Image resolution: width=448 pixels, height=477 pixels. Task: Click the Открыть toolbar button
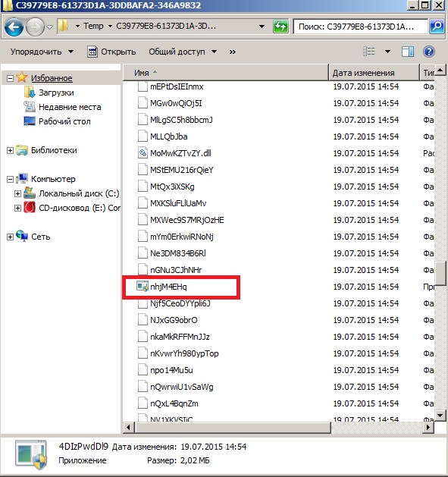point(111,52)
